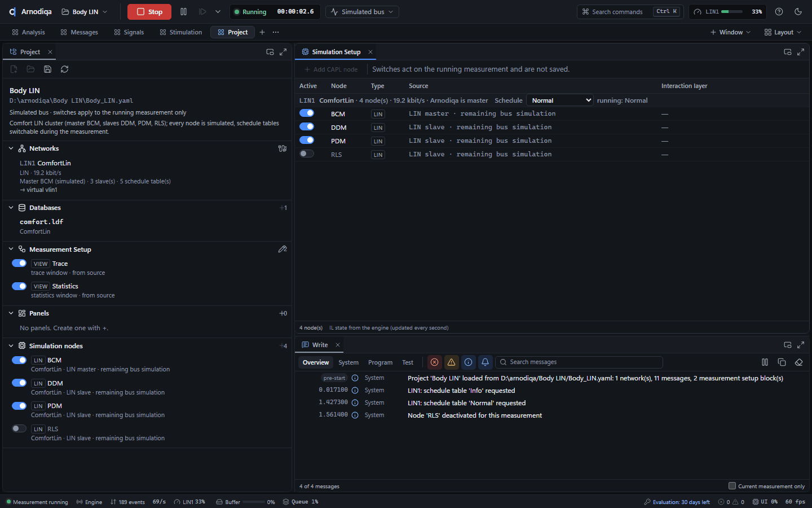
Task: Switch to the Analysis tab
Action: [28, 32]
